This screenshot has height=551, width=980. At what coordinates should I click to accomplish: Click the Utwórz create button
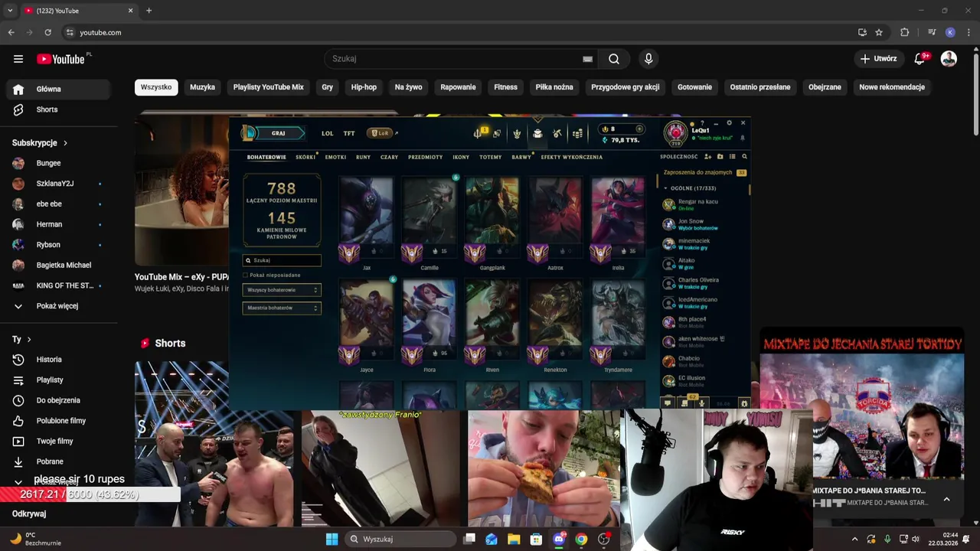coord(878,59)
